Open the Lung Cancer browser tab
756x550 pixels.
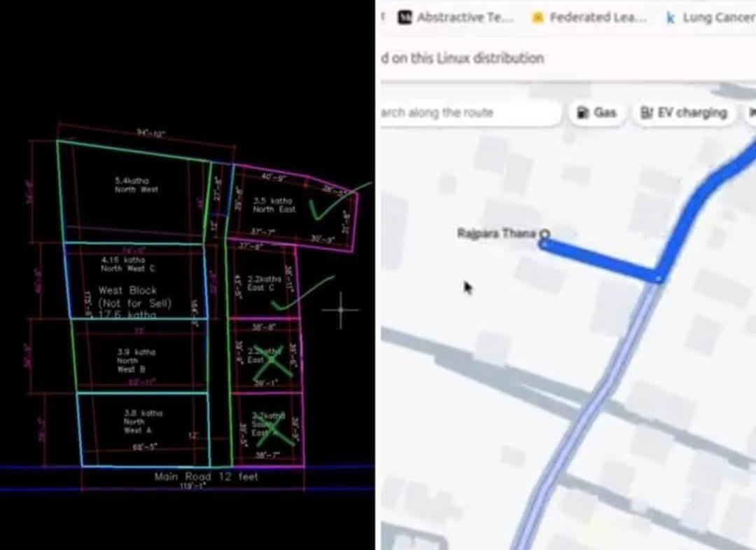(x=717, y=18)
